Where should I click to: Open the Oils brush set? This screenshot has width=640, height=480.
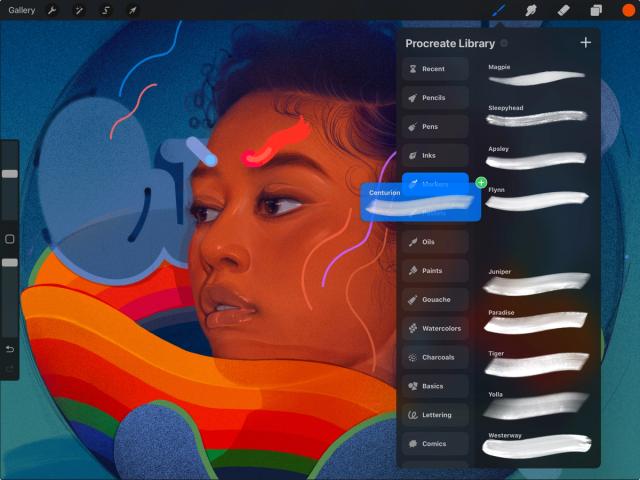point(435,242)
